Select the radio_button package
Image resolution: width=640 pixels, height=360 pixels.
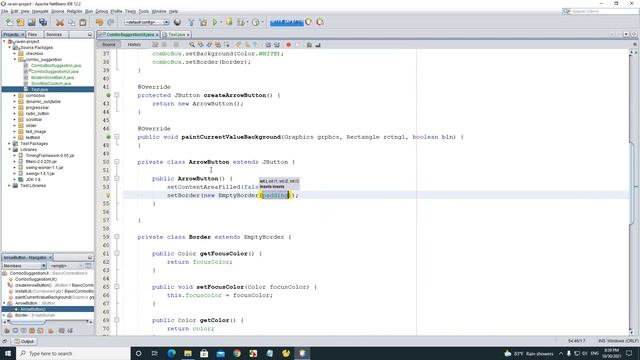coord(37,113)
